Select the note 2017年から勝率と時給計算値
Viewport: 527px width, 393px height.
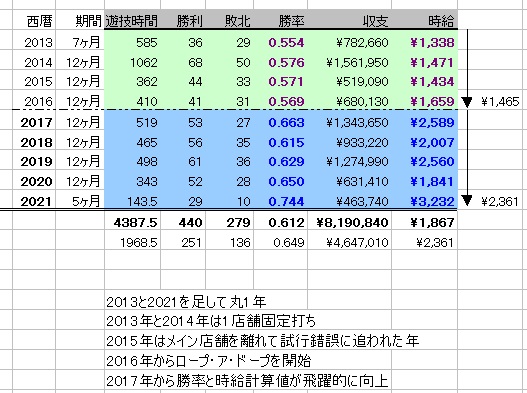[x=247, y=381]
